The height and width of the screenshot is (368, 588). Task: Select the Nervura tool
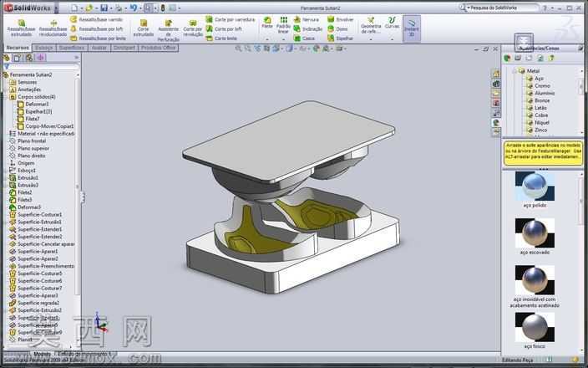click(x=306, y=19)
